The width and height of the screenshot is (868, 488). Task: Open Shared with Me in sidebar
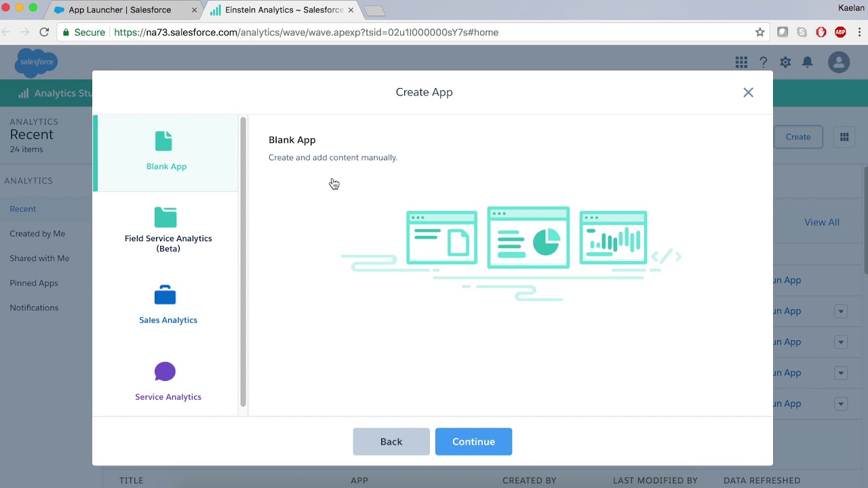coord(39,258)
